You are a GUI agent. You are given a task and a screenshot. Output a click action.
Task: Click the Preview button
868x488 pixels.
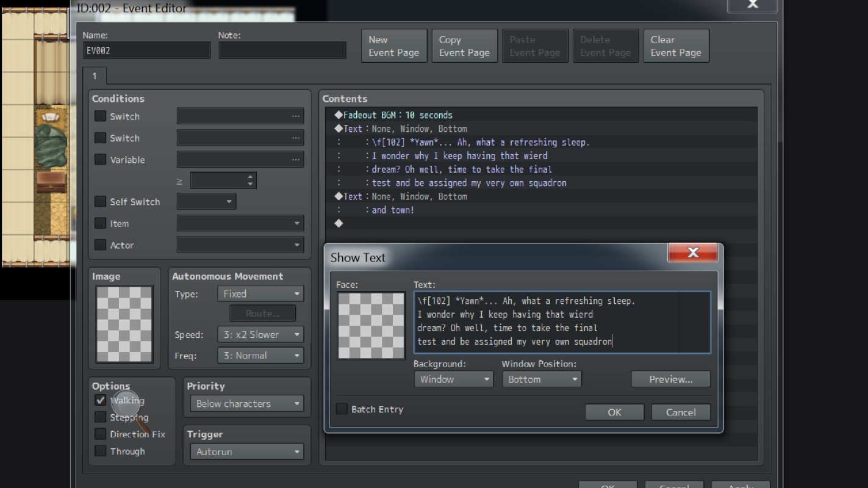671,379
